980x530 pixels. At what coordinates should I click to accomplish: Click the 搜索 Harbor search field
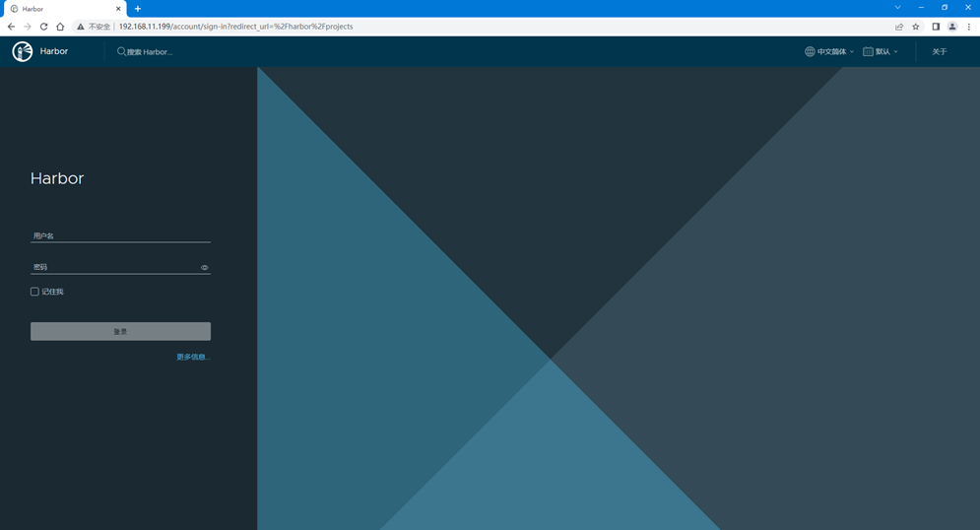[x=150, y=52]
